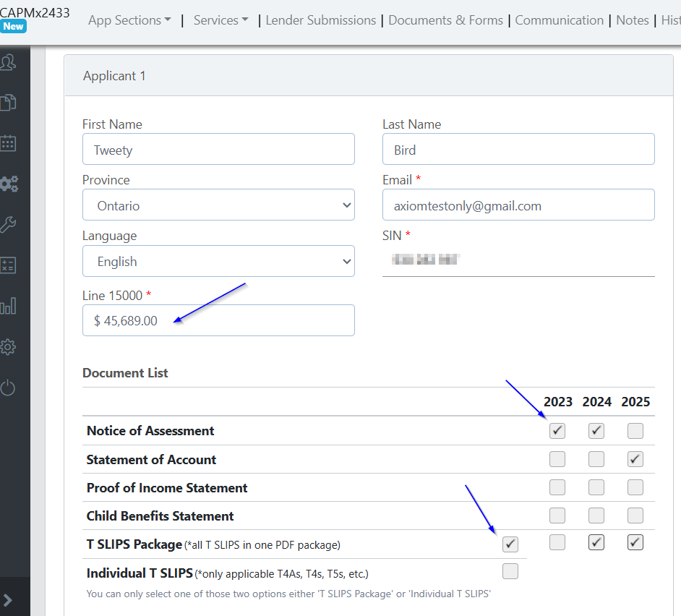Open the wrench tools sidebar icon
Viewport: 681px width, 616px height.
point(8,224)
